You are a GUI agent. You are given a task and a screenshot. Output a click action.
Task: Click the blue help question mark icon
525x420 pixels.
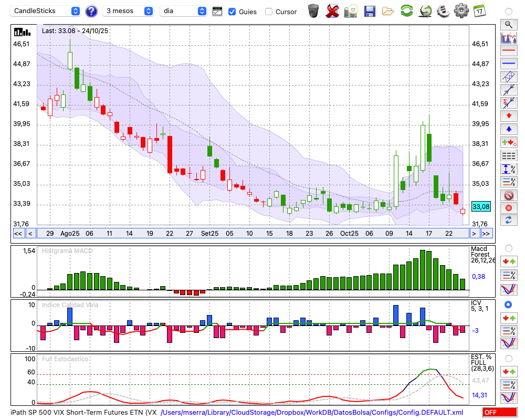[91, 11]
